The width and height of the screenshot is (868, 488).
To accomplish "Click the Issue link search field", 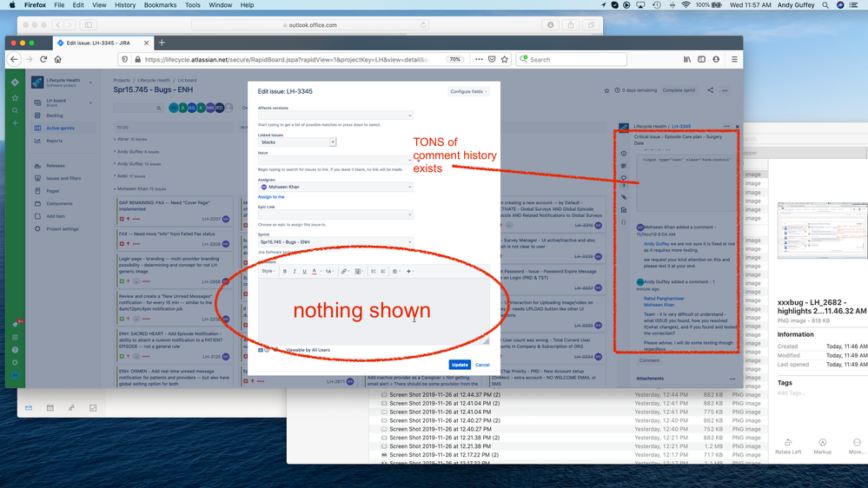I will (x=335, y=161).
